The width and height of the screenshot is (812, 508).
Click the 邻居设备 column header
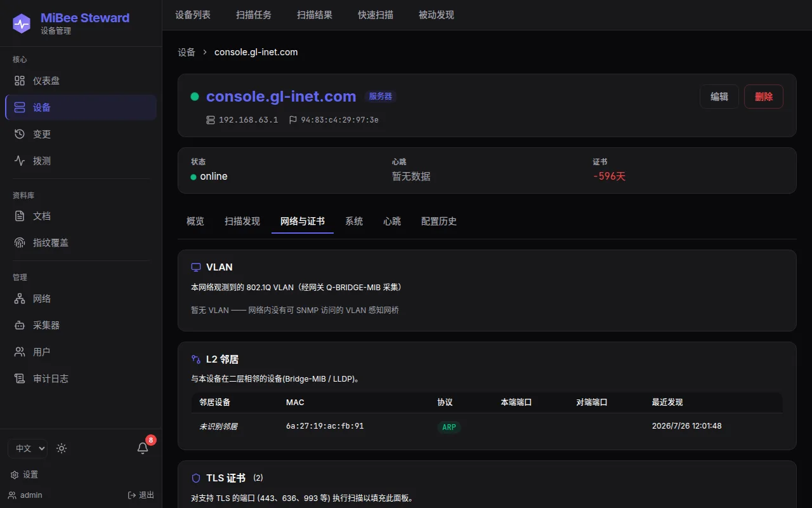click(215, 402)
